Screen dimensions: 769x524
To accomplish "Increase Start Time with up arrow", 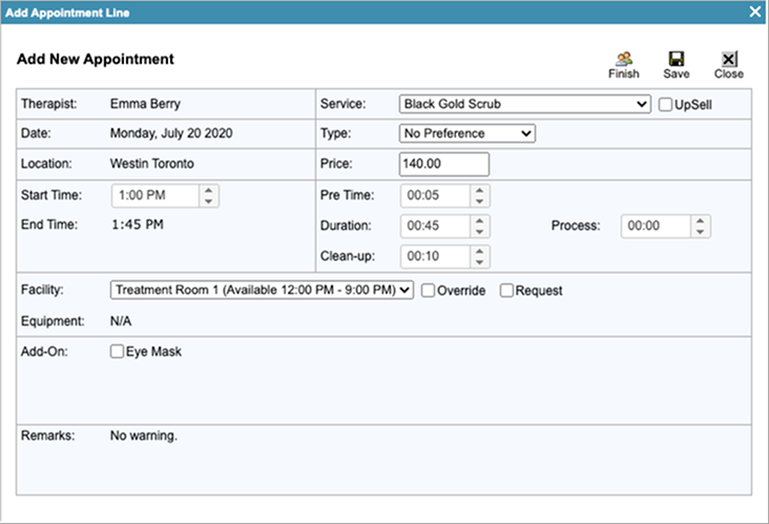I will point(208,190).
